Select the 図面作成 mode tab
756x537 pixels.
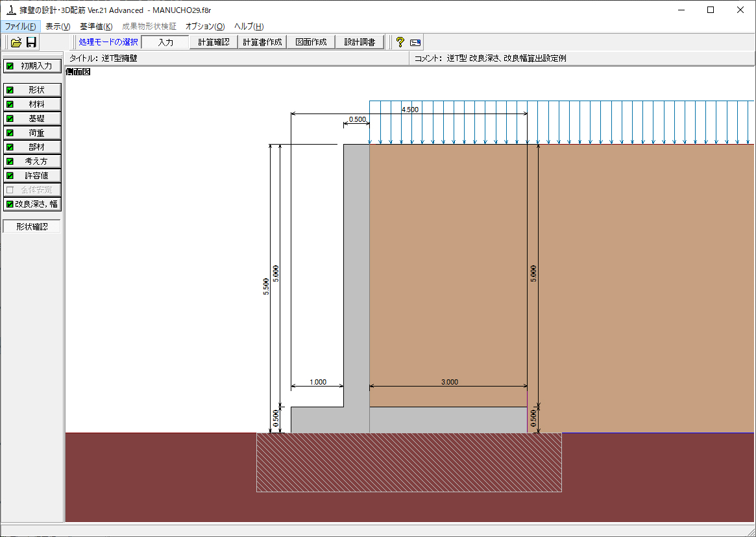click(311, 42)
